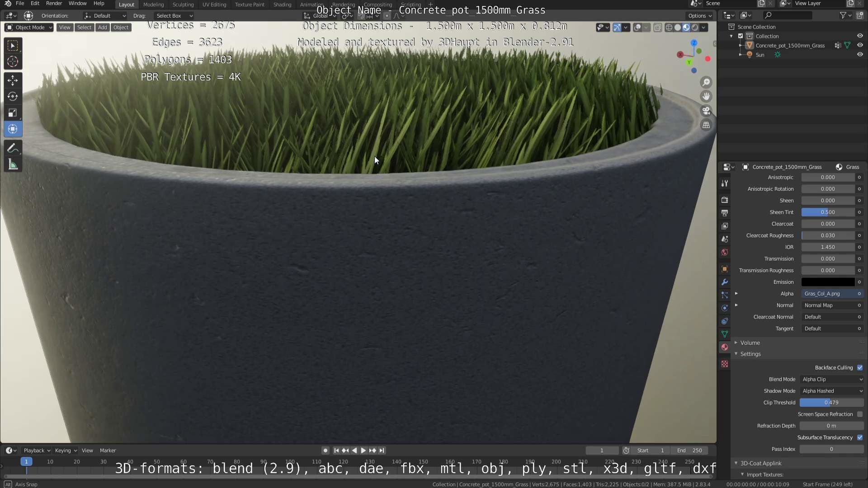This screenshot has height=488, width=868.
Task: Hide Concrete_pot_1500mm_Grass in outliner
Action: click(x=860, y=45)
